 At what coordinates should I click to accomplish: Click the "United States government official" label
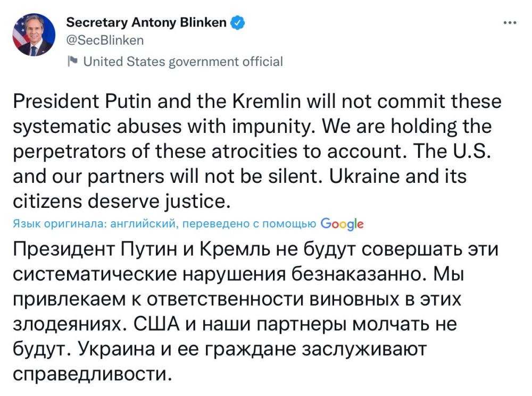182,61
